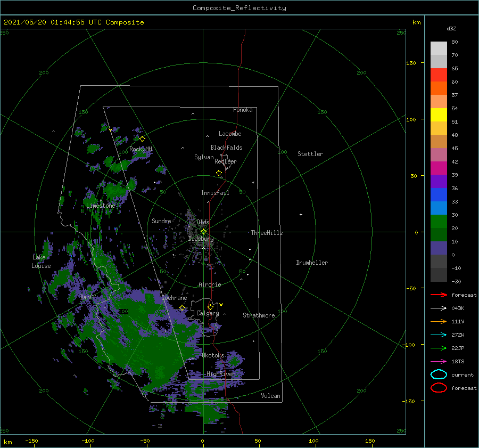479x448 pixels.
Task: Click the Drumheller city label
Action: [312, 263]
